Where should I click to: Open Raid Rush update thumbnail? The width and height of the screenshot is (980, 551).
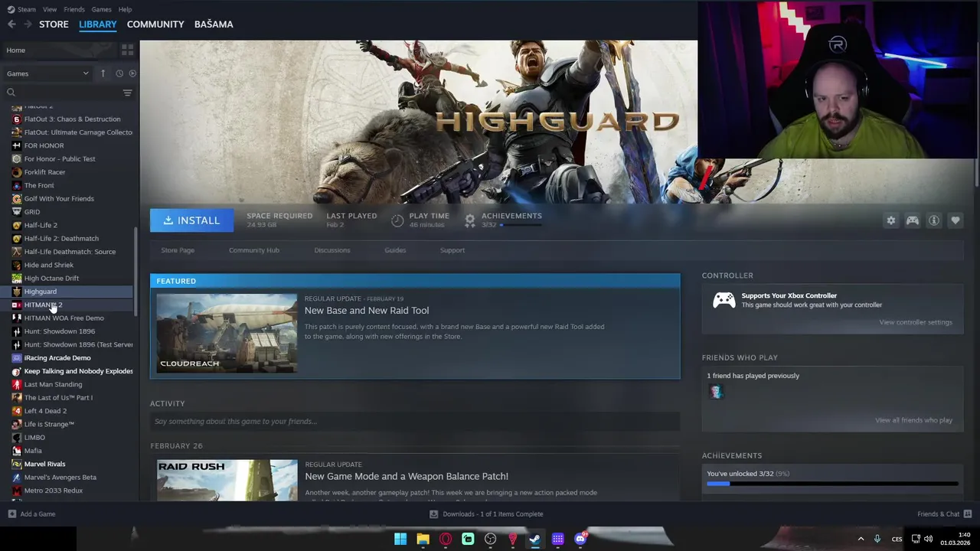(227, 480)
